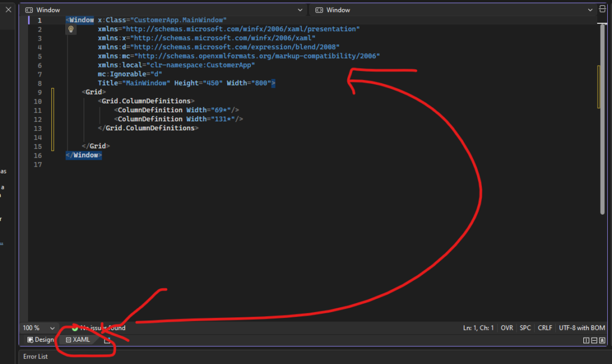Switch to the XAML tab
Image resolution: width=612 pixels, height=364 pixels.
coord(77,339)
